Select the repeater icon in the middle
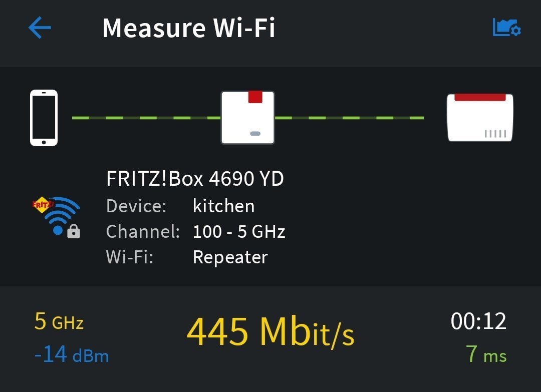This screenshot has width=541, height=392. tap(248, 118)
